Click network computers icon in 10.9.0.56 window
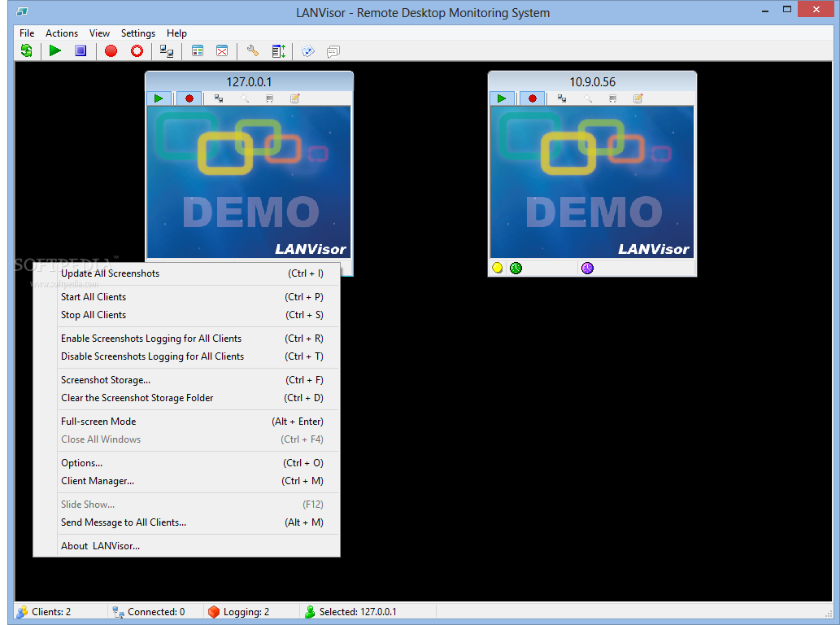 coord(561,98)
